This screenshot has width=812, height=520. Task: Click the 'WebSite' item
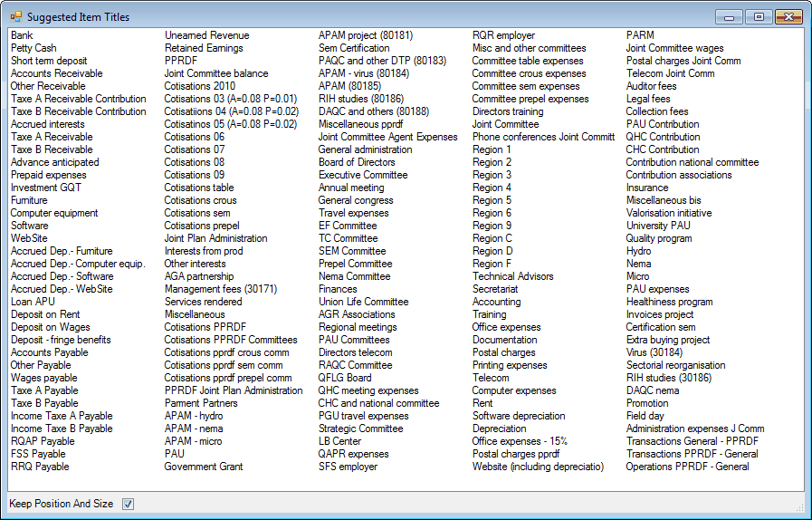coord(29,238)
